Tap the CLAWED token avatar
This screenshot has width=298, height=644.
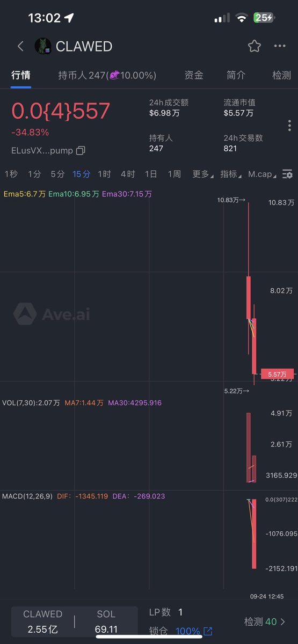coord(43,46)
